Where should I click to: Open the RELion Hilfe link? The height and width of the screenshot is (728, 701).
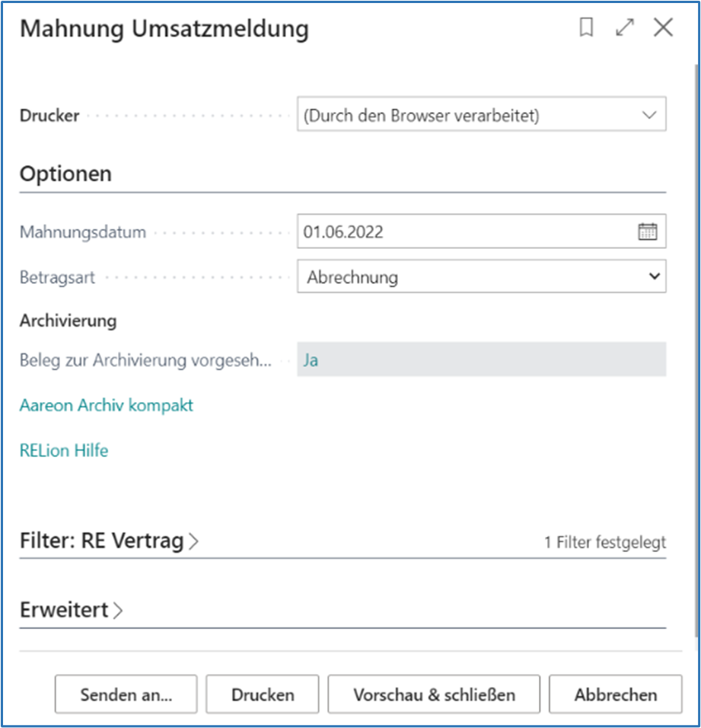click(x=64, y=451)
